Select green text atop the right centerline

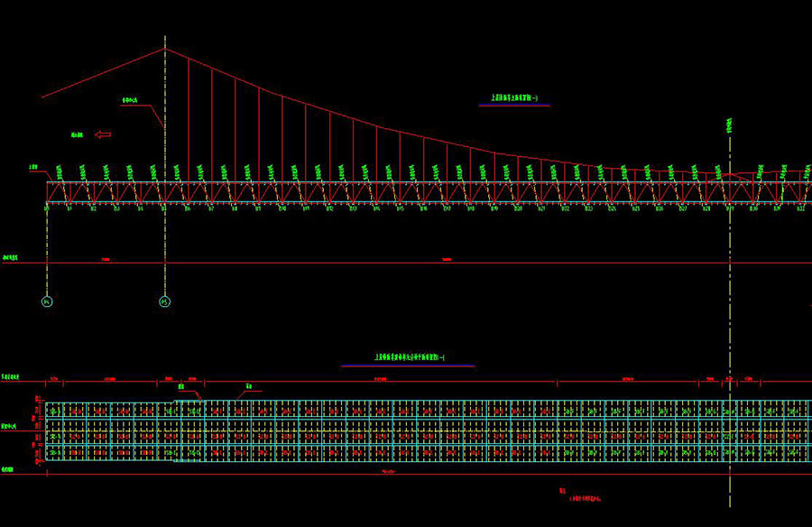pos(729,124)
